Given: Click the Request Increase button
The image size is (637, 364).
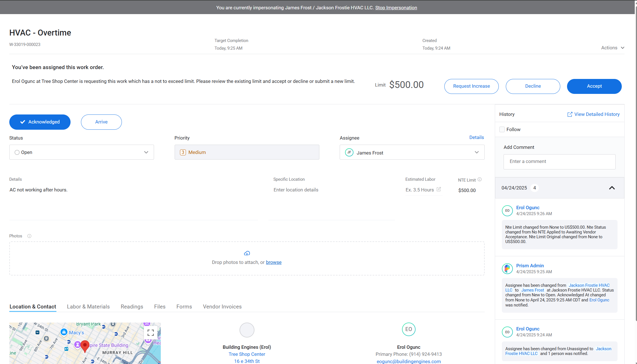Looking at the screenshot, I should coord(471,86).
